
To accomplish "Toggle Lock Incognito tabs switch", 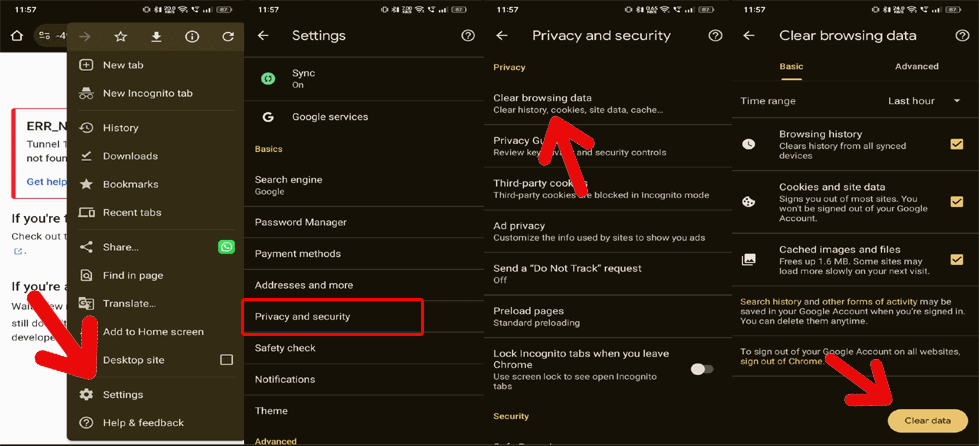I will [x=702, y=369].
